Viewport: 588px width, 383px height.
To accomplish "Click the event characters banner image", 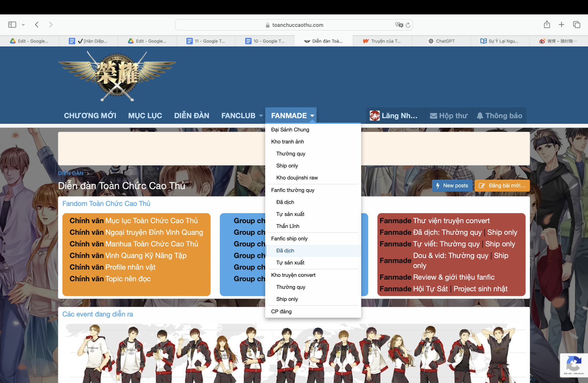I will (294, 353).
